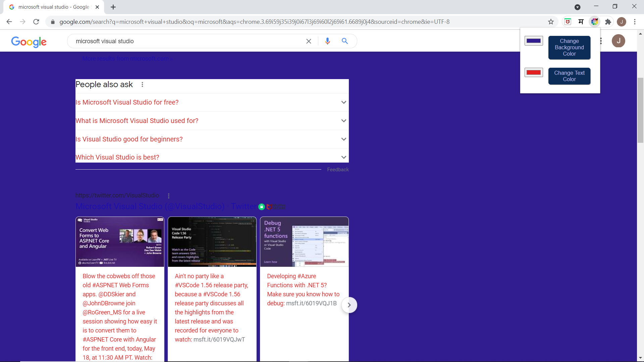Click the voice search microphone icon
This screenshot has height=362, width=644.
(327, 41)
